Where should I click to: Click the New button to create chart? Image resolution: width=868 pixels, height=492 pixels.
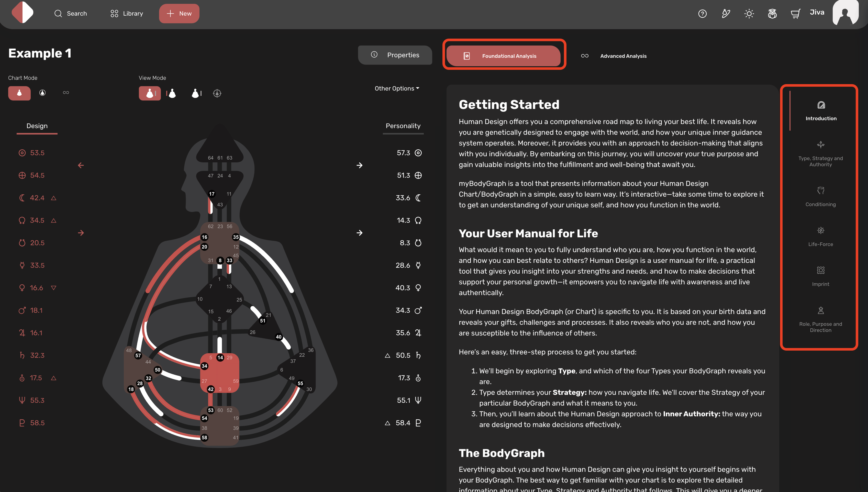tap(180, 13)
